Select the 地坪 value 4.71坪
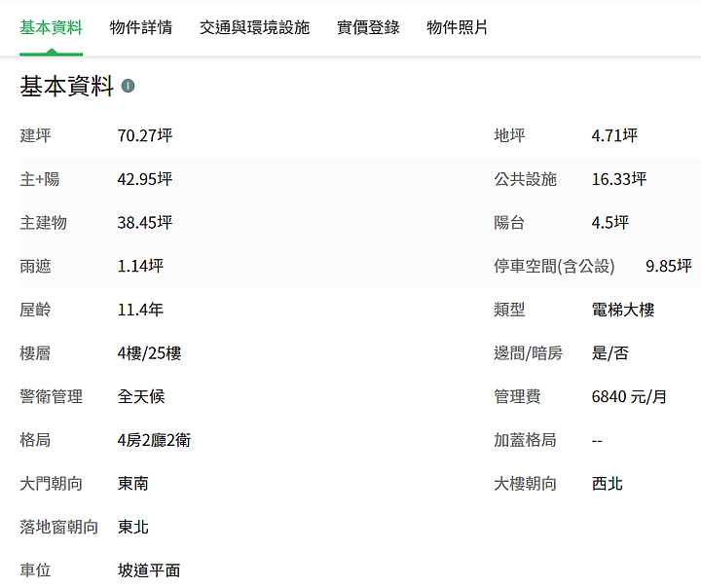The height and width of the screenshot is (588, 701). click(x=614, y=135)
